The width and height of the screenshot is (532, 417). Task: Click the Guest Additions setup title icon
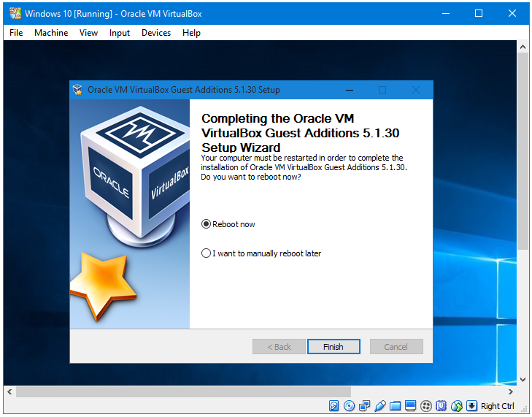tap(77, 90)
